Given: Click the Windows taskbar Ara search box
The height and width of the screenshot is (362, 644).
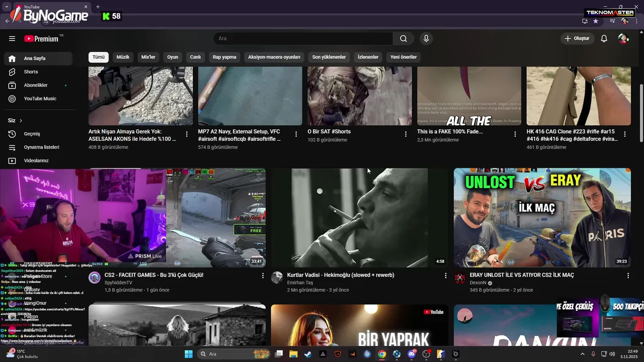Looking at the screenshot, I should coord(234,354).
